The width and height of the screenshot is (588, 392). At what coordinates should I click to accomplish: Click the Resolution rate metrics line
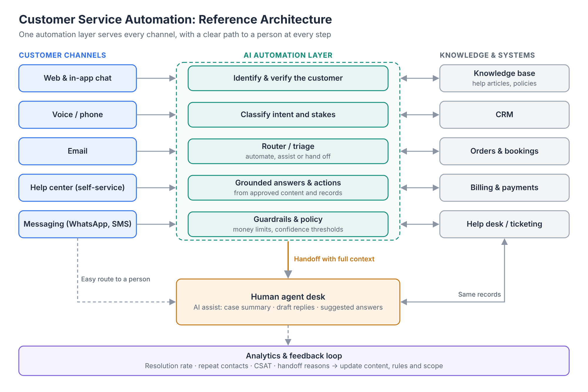[x=294, y=366]
